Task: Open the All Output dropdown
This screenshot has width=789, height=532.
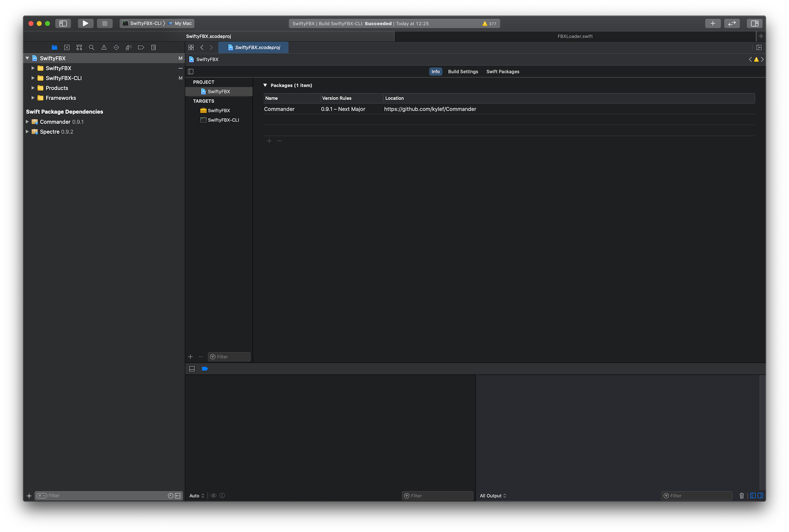Action: (493, 496)
